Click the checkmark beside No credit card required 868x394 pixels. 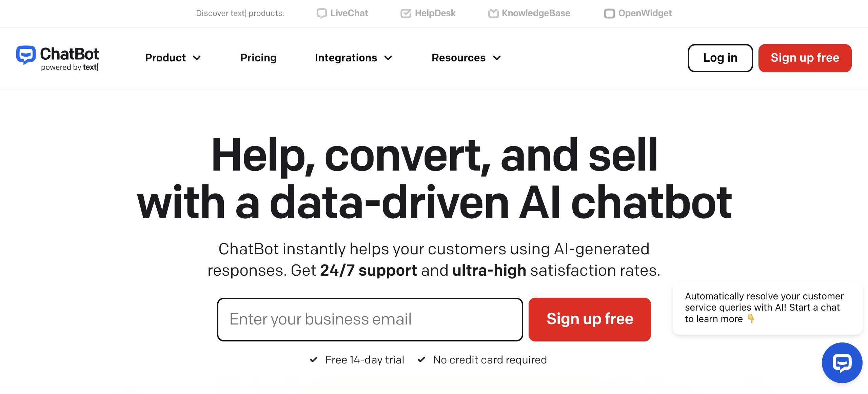tap(421, 359)
